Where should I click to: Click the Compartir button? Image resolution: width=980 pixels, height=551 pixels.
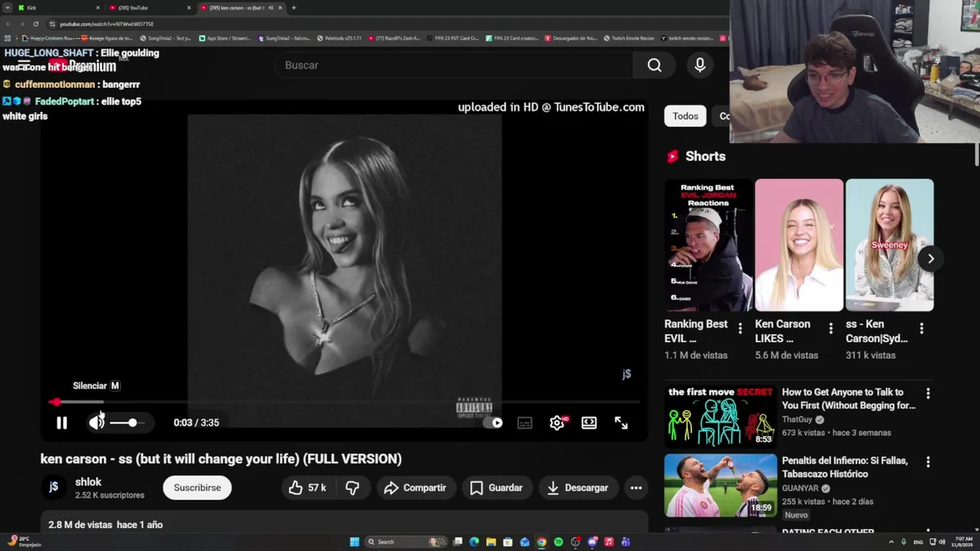click(415, 487)
